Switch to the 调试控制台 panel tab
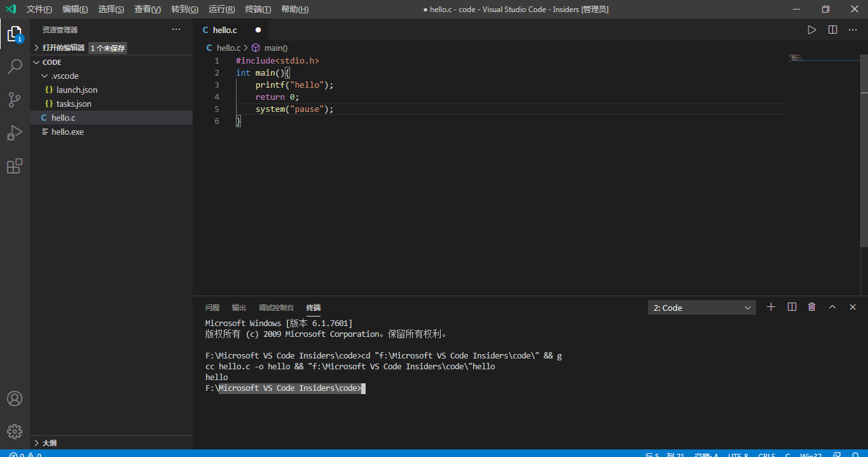Screen dimensions: 868x457 (276, 308)
